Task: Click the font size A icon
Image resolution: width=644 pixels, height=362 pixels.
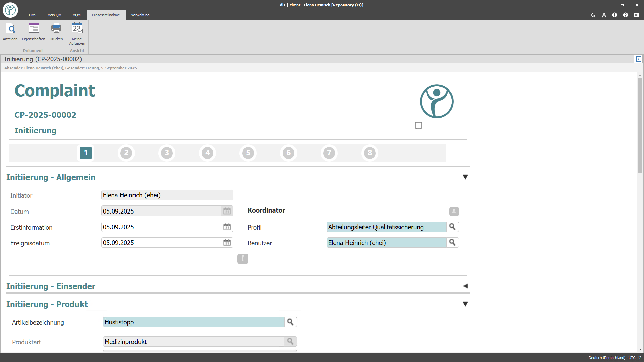Action: tap(604, 15)
